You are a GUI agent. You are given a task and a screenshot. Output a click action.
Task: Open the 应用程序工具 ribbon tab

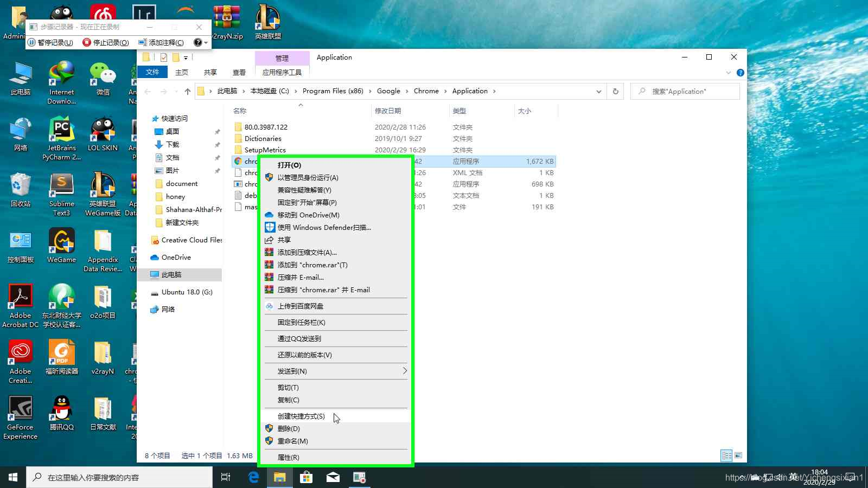click(282, 72)
